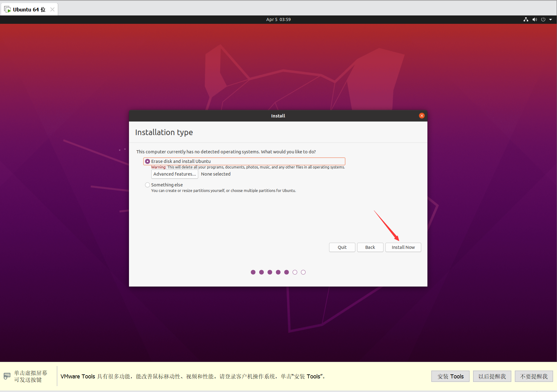Open Advanced features dialog
Viewport: 557px width, 392px height.
click(x=175, y=174)
